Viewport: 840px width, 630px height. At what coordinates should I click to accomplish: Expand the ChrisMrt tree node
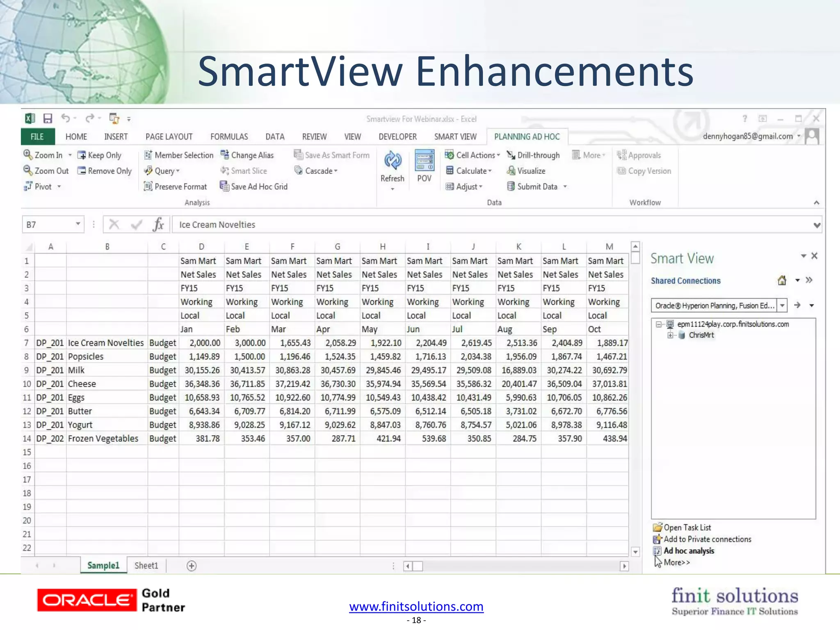670,335
